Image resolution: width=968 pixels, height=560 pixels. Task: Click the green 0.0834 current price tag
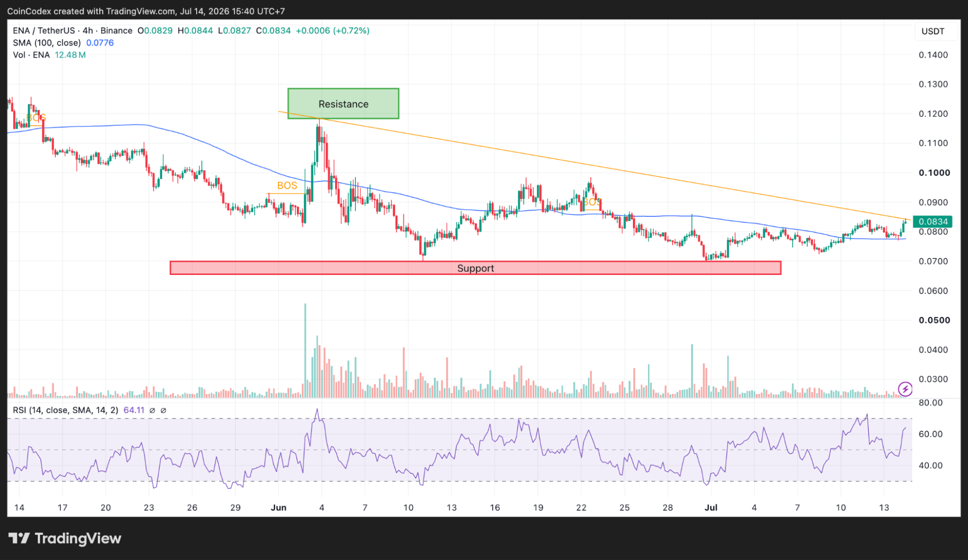[x=933, y=222]
